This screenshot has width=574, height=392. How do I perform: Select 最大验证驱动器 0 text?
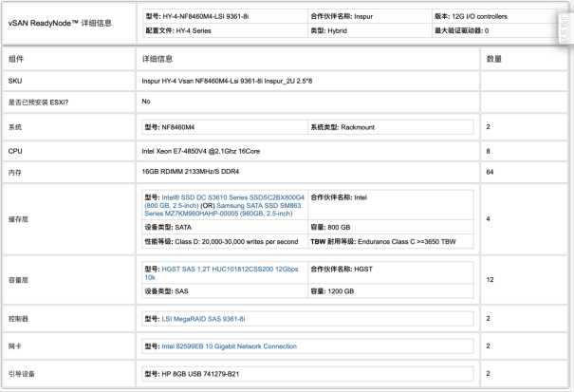[x=462, y=30]
